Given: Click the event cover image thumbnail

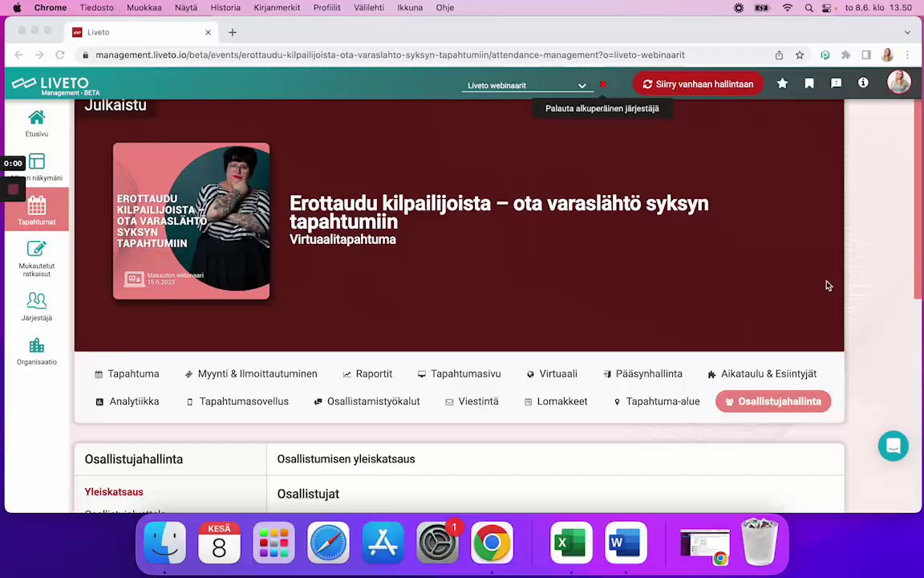Looking at the screenshot, I should click(192, 222).
